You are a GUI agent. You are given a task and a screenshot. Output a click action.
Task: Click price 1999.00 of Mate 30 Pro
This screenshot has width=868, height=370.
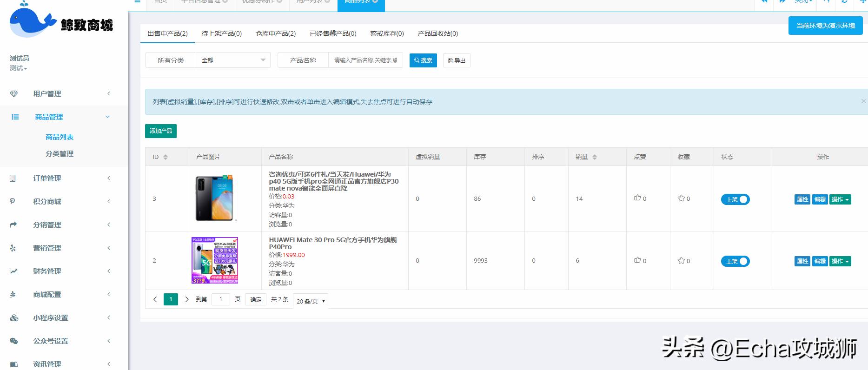click(x=294, y=255)
